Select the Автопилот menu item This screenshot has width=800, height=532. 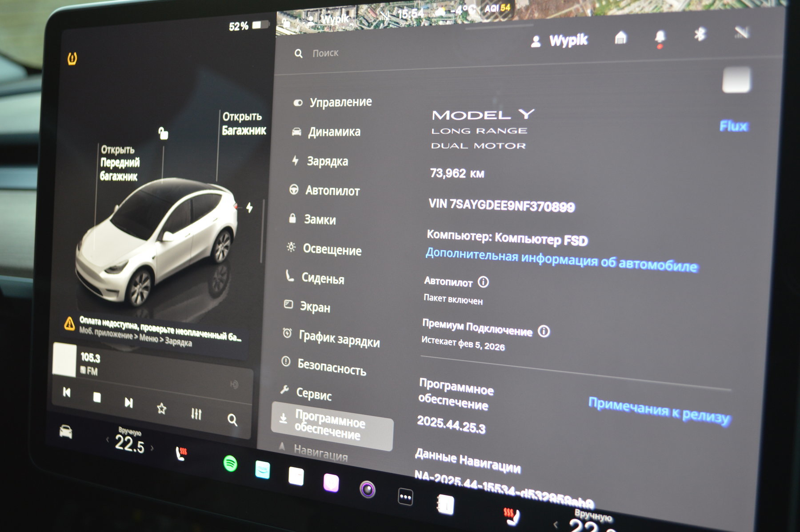tap(332, 191)
